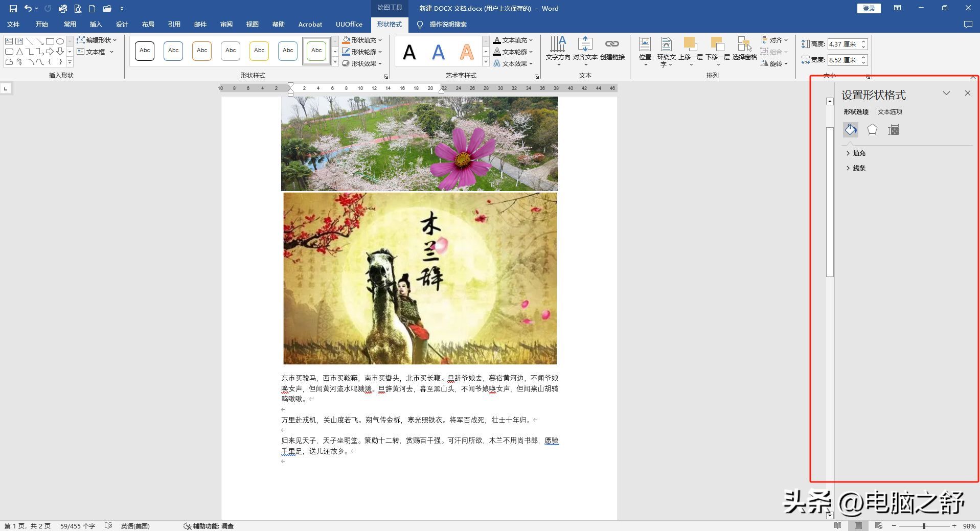980x531 pixels.
Task: Switch to the Review (审阅) tab
Action: [226, 25]
